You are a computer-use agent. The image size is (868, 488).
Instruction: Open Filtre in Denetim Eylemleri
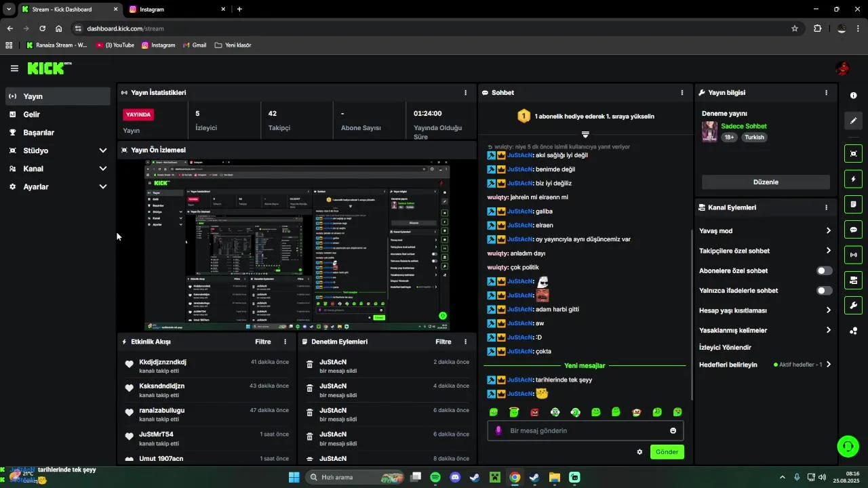click(x=443, y=342)
